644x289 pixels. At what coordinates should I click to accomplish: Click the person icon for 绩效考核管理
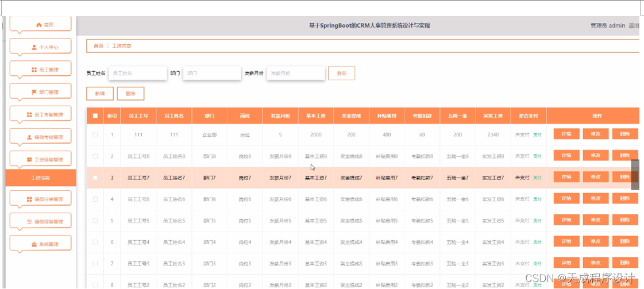pos(29,137)
